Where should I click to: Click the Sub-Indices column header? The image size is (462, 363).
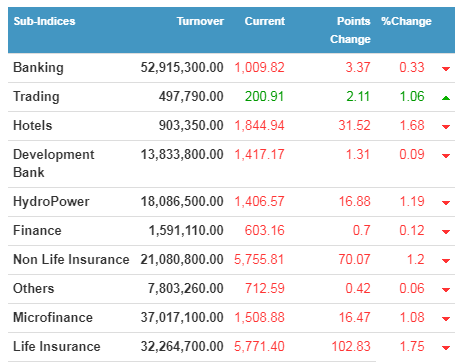(x=44, y=21)
